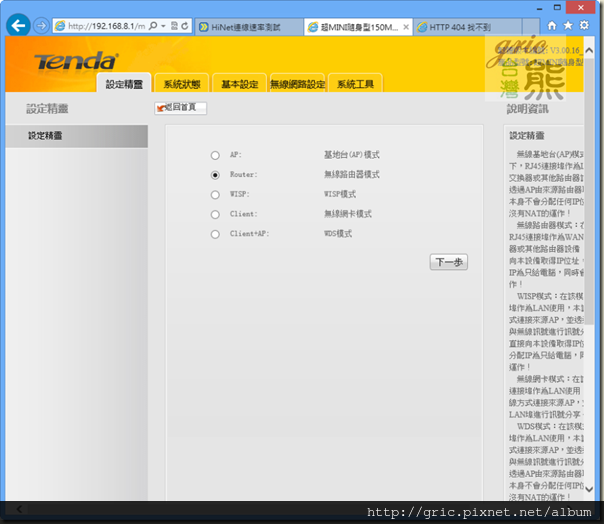This screenshot has width=604, height=524.
Task: Click the WDS模式 description text
Action: point(338,233)
